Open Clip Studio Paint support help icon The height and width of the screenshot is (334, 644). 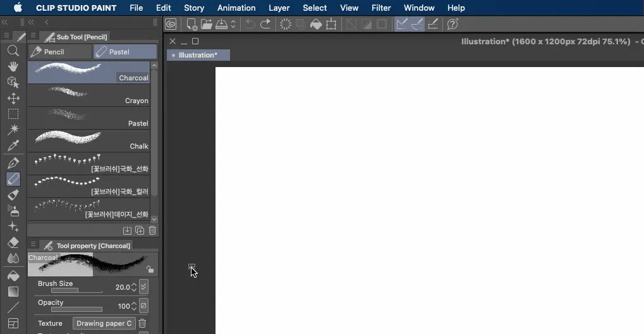coord(453,24)
